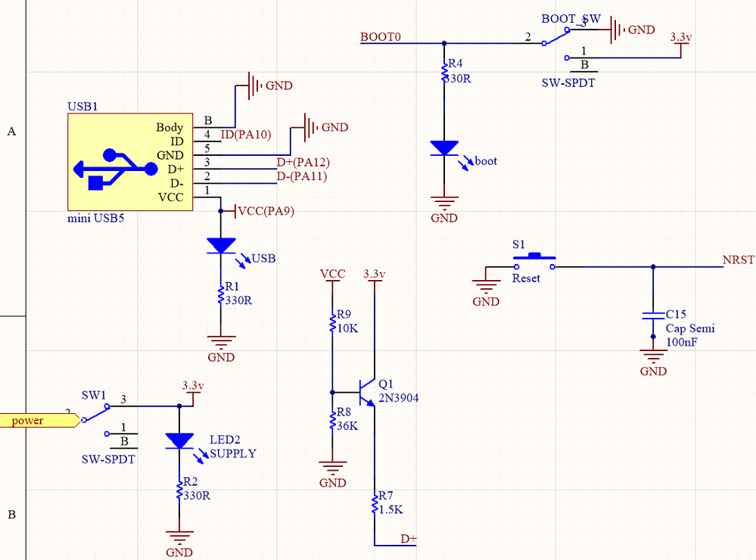Select the 1.5K value text of R7
The width and height of the screenshot is (756, 560).
(x=390, y=510)
